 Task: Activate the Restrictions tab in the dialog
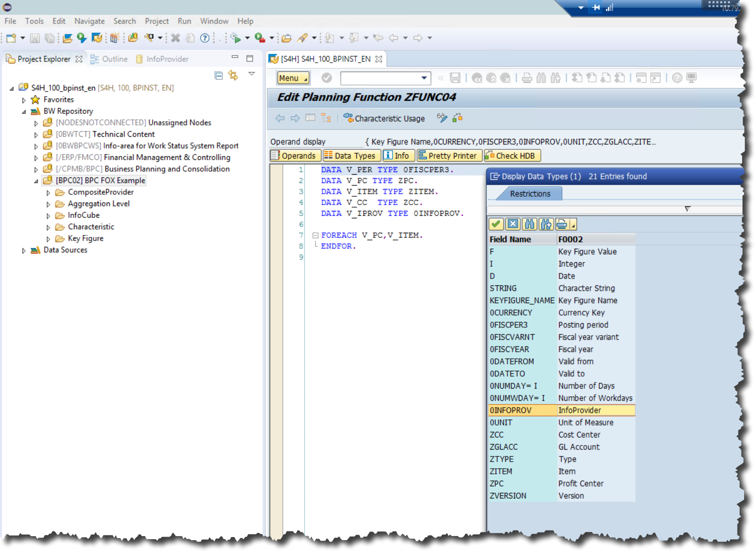pos(530,193)
